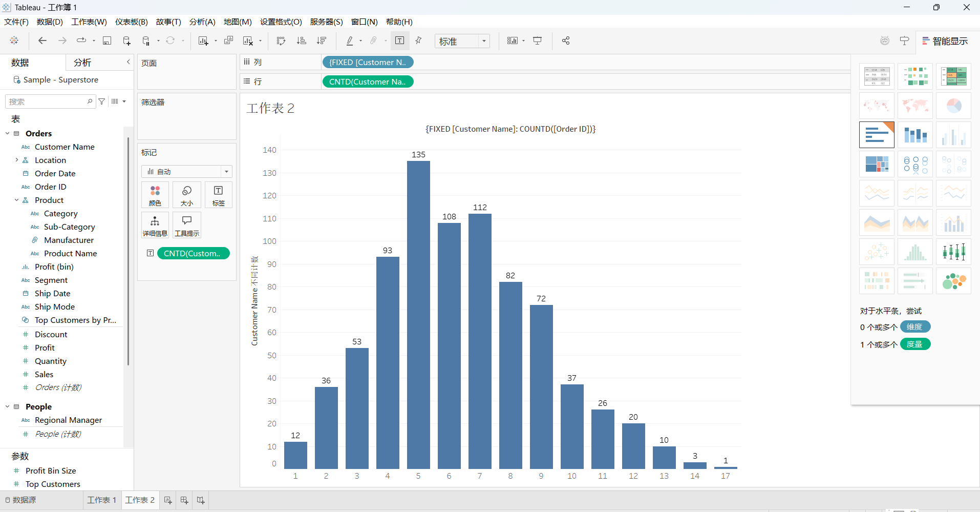The width and height of the screenshot is (980, 512).
Task: Click the Share workbook icon
Action: [x=566, y=40]
